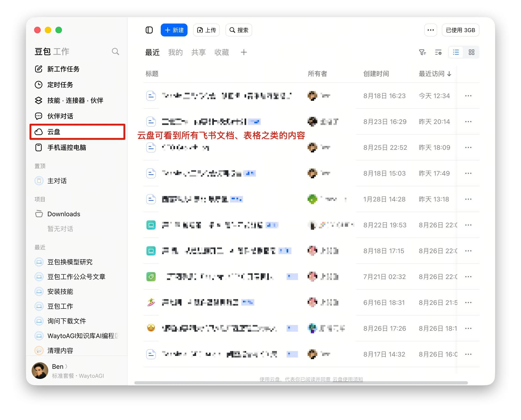Open the green tag file created 7月21日 02:32
This screenshot has height=420, width=521.
[x=151, y=277]
